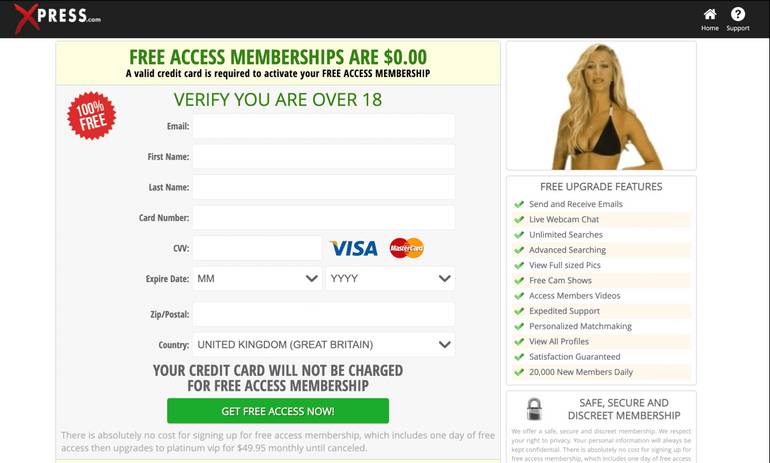This screenshot has height=463, width=770.
Task: Click the Send and Receive Emails feature
Action: pyautogui.click(x=576, y=204)
